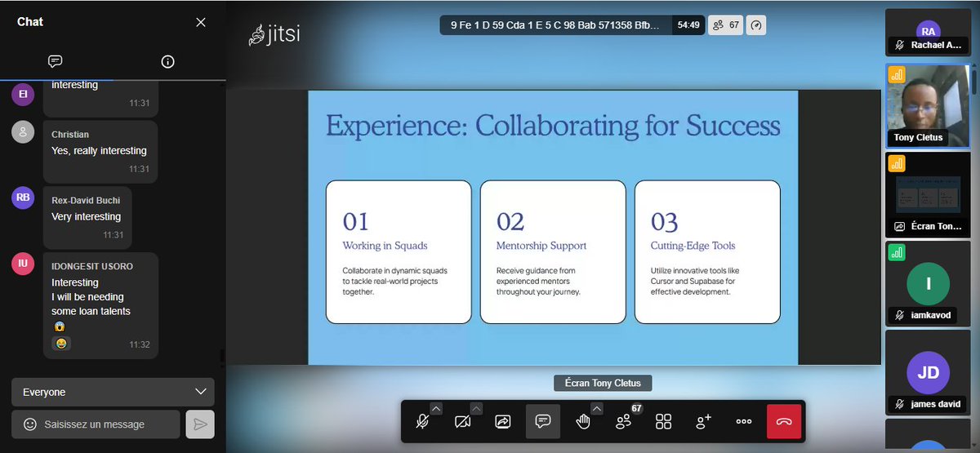Invite people to the meeting

point(703,421)
